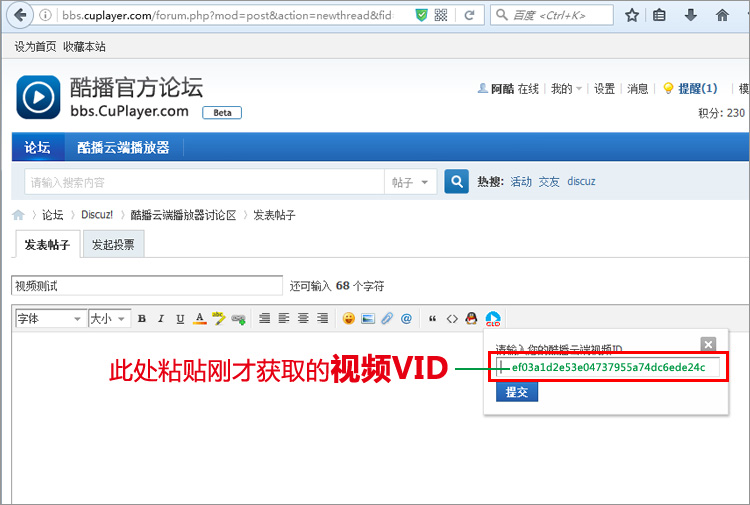The height and width of the screenshot is (505, 750).
Task: Insert a smiley emoticon
Action: (349, 319)
